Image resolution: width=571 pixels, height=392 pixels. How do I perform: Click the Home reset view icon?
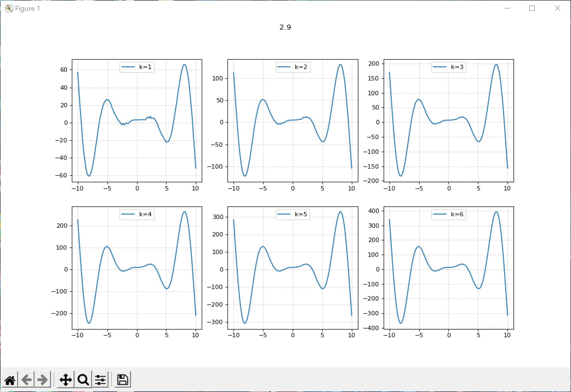pos(10,380)
